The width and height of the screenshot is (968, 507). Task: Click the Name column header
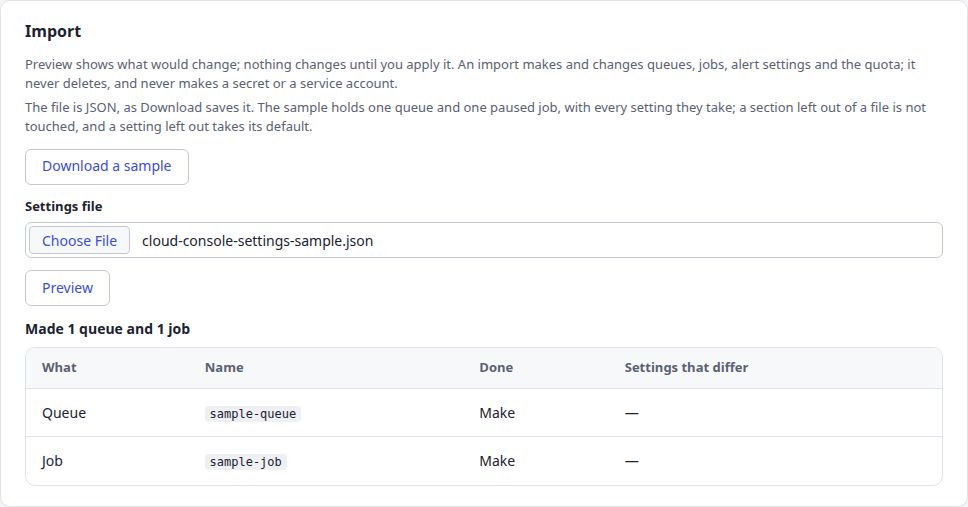224,367
